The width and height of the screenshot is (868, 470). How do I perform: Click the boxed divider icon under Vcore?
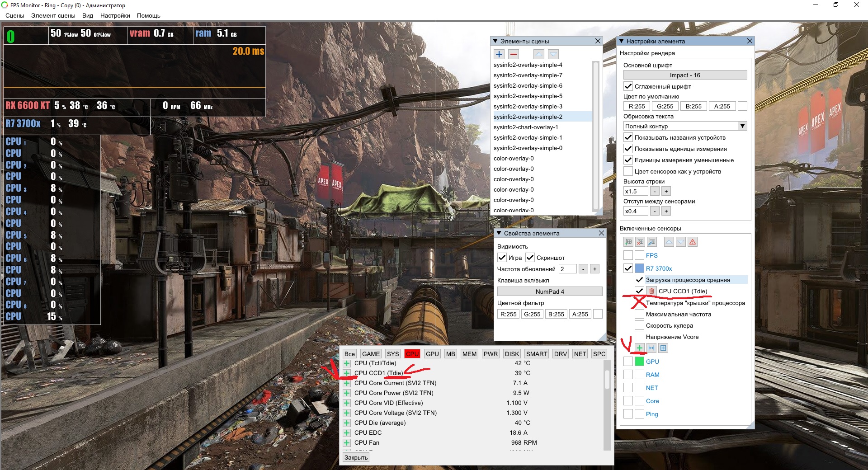pyautogui.click(x=663, y=348)
